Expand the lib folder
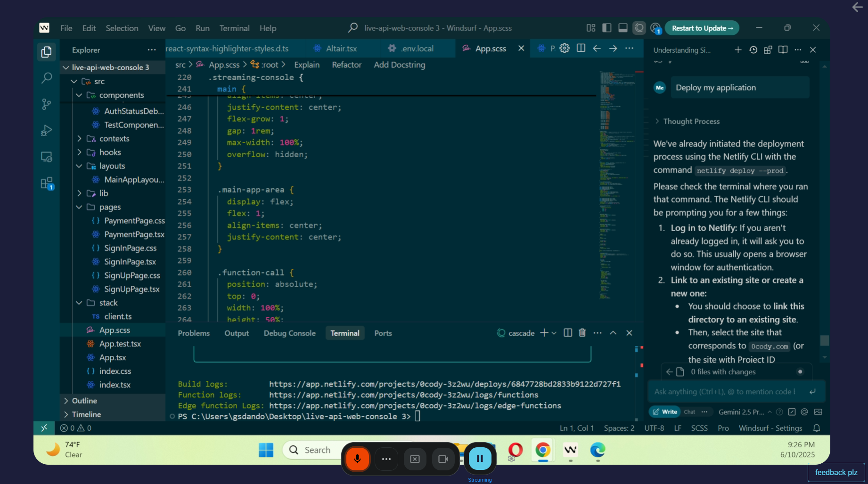 [x=79, y=193]
